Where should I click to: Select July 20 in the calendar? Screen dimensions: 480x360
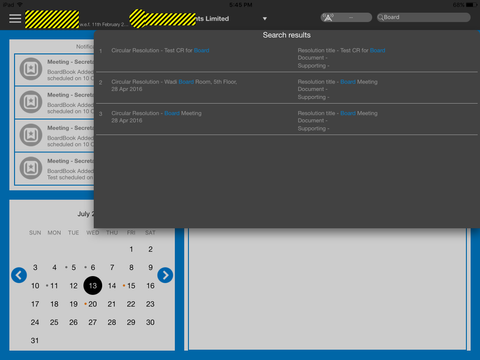tap(93, 304)
